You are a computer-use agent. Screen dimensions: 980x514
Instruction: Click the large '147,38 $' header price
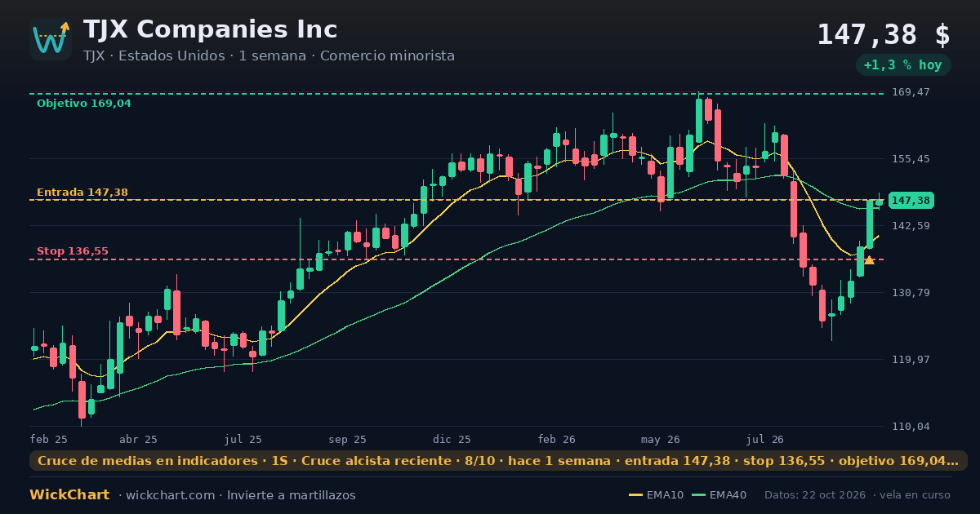point(884,34)
